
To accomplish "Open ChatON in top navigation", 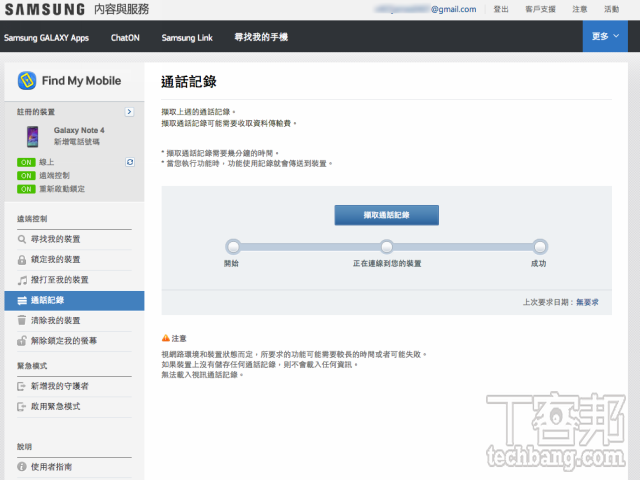I will (125, 38).
